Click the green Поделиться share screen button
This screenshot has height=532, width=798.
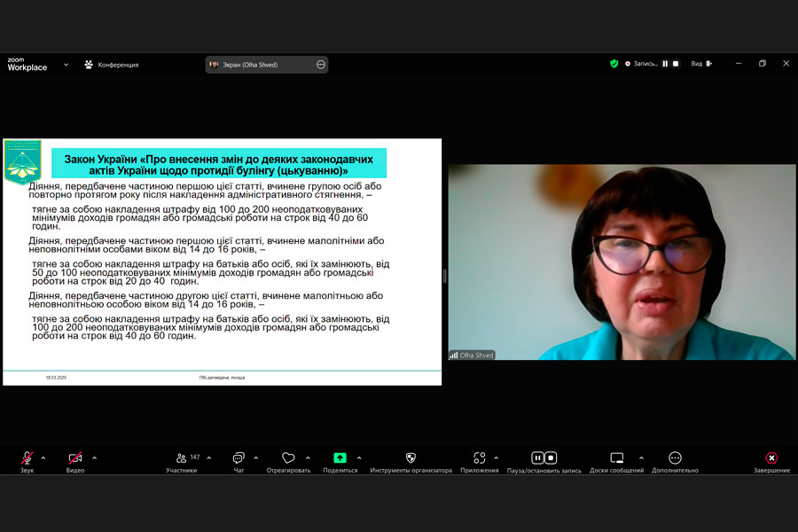(340, 458)
